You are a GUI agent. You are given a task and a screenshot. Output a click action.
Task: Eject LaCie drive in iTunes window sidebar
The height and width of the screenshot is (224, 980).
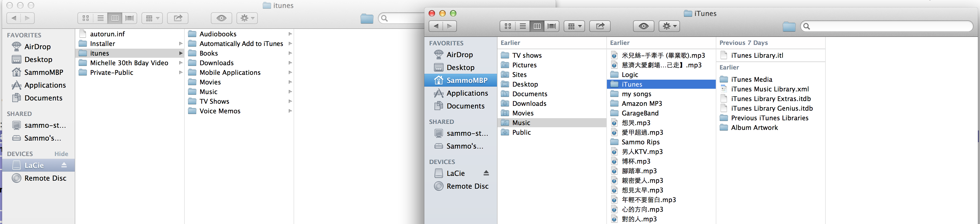point(486,173)
